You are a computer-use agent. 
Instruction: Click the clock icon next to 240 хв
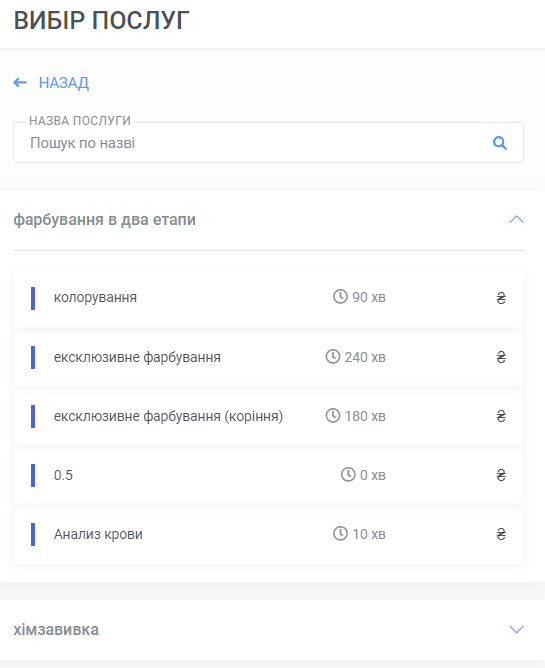333,356
